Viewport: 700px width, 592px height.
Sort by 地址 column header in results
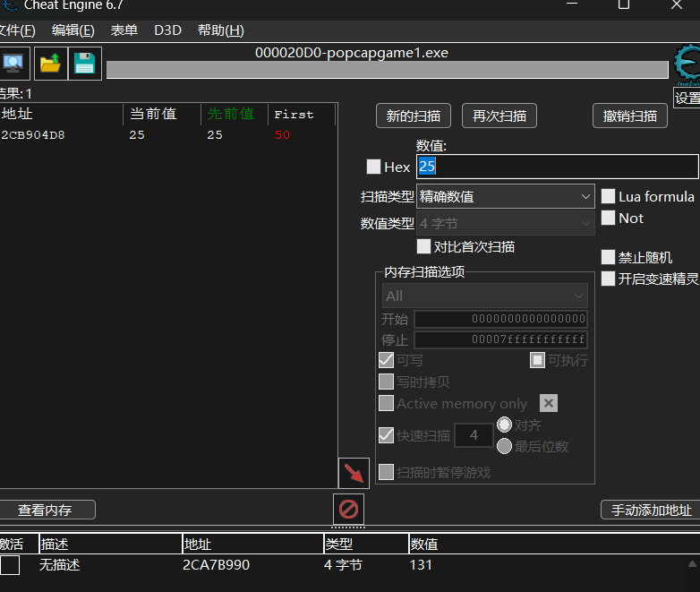coord(61,114)
